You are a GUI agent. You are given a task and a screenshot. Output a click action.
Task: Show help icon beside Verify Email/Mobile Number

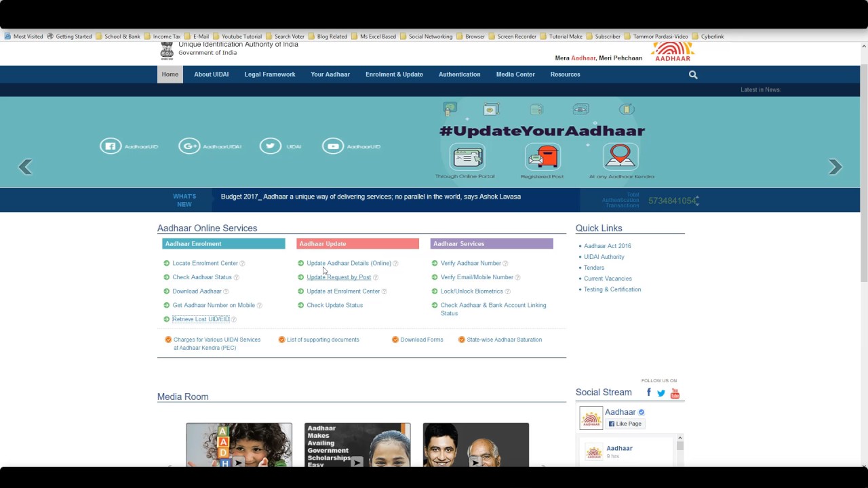click(x=517, y=277)
